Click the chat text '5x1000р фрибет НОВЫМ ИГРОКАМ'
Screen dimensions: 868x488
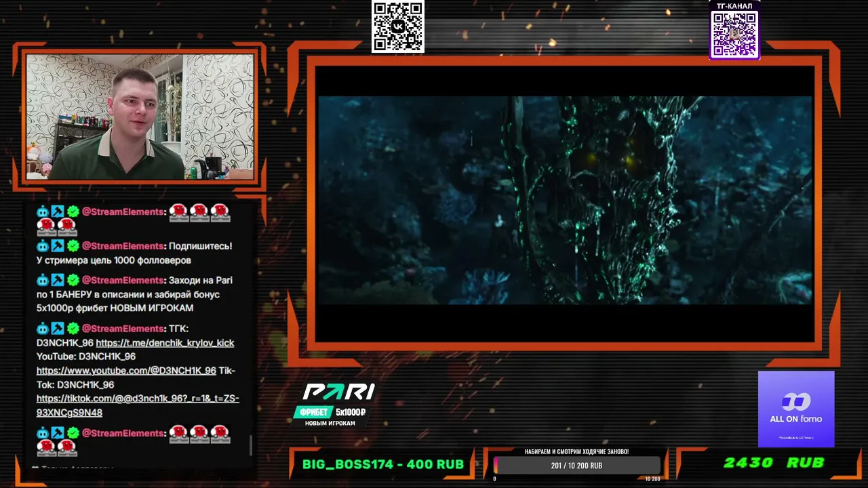click(x=115, y=308)
